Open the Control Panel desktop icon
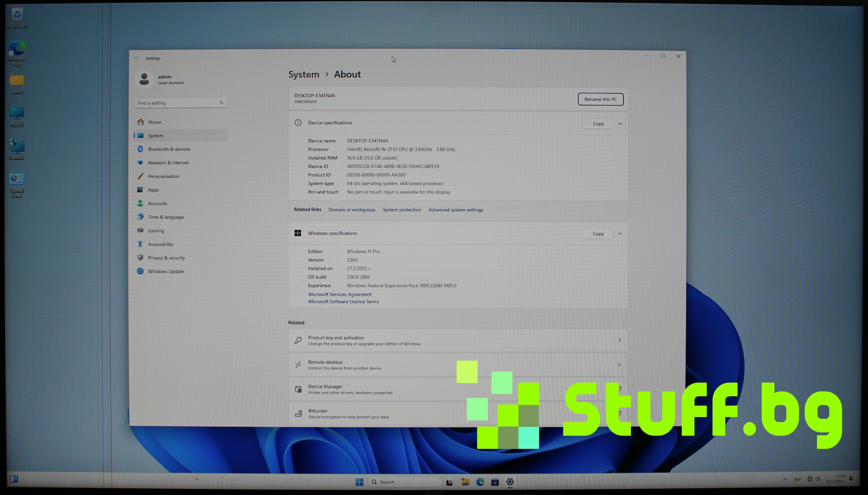This screenshot has height=495, width=868. 17,185
